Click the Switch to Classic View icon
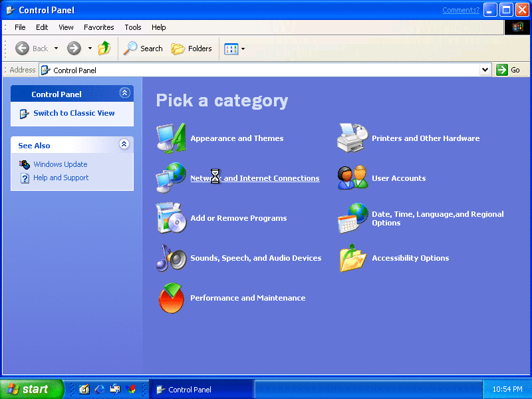Image resolution: width=532 pixels, height=399 pixels. coord(24,113)
